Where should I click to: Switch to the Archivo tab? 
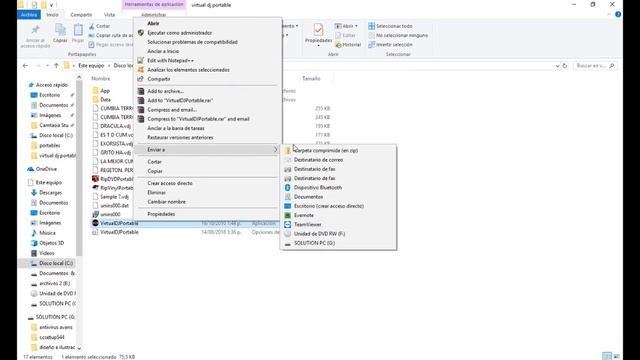tap(29, 15)
